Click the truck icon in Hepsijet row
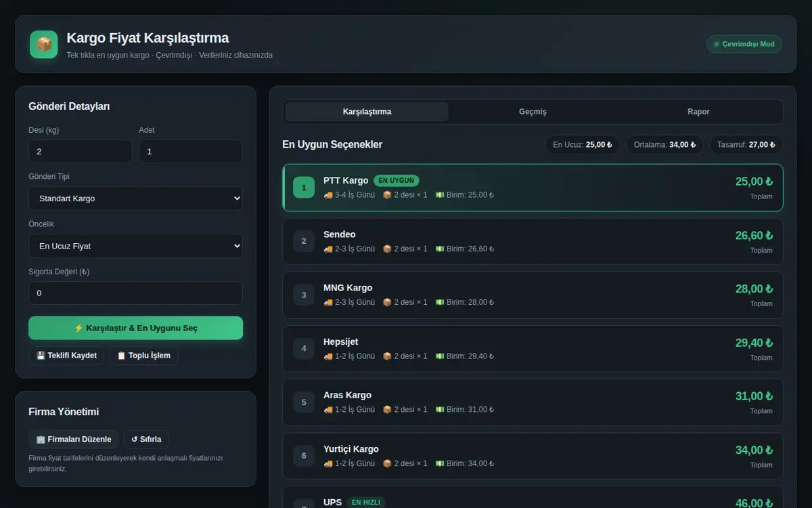This screenshot has height=508, width=812. (x=328, y=356)
